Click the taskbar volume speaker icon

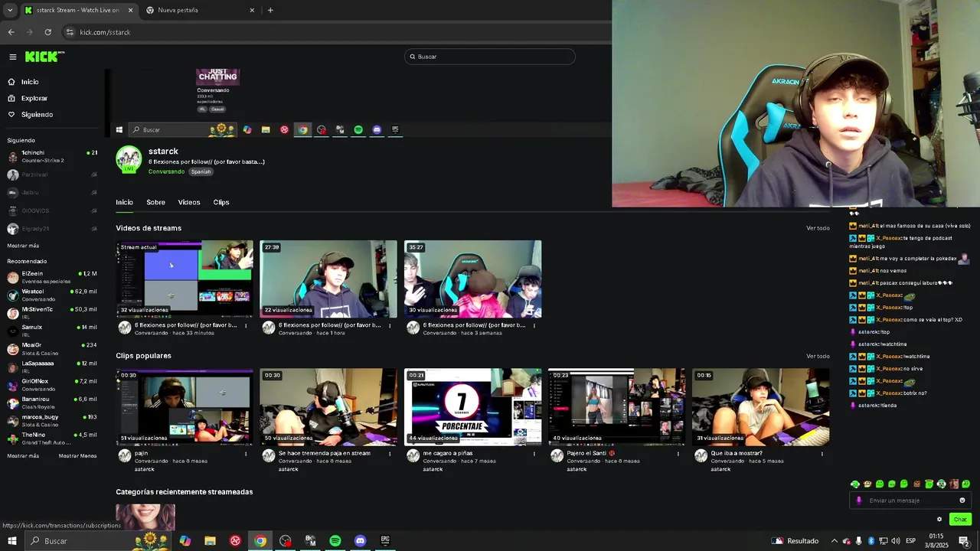(x=895, y=541)
